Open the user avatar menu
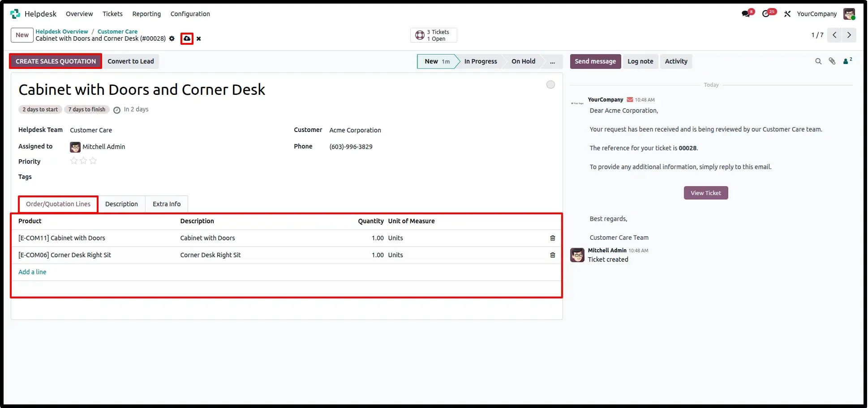The width and height of the screenshot is (868, 408). (x=849, y=14)
